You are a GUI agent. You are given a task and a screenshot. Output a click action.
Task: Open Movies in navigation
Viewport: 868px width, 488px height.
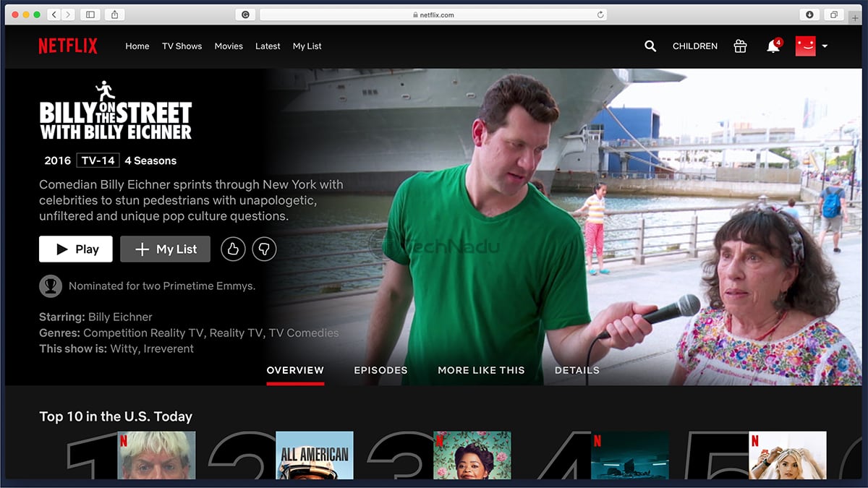pyautogui.click(x=229, y=46)
